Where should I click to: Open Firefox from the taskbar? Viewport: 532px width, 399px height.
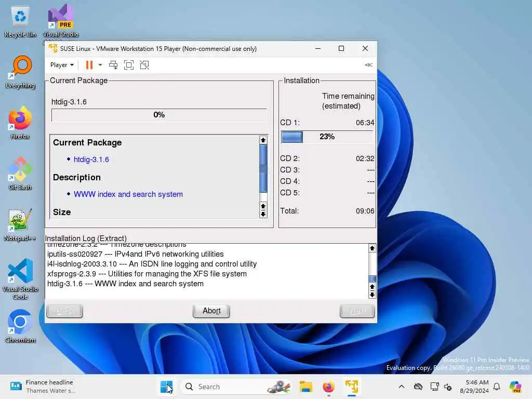pos(329,387)
